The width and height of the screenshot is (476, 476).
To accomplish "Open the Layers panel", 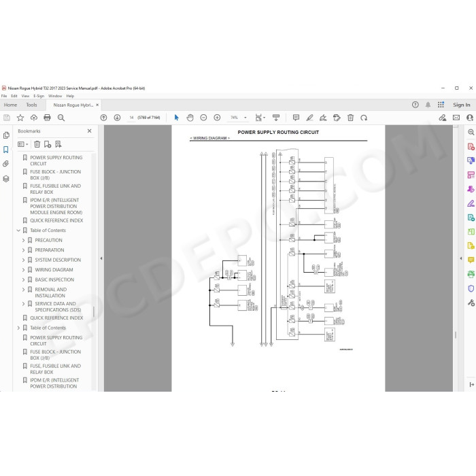I will (x=6, y=179).
